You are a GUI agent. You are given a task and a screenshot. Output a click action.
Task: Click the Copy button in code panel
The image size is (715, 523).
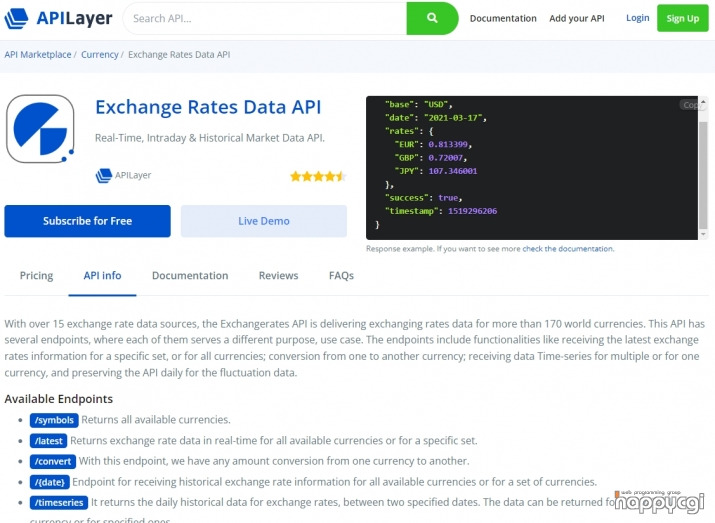point(690,105)
